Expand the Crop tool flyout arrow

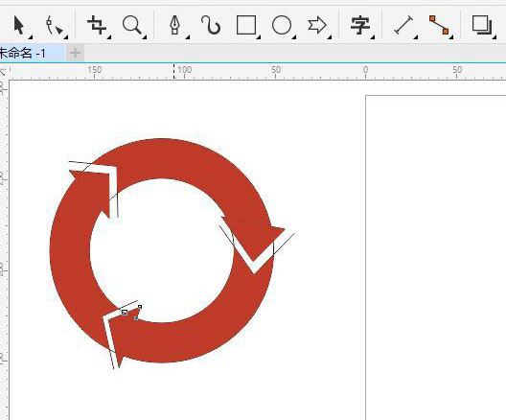point(109,37)
